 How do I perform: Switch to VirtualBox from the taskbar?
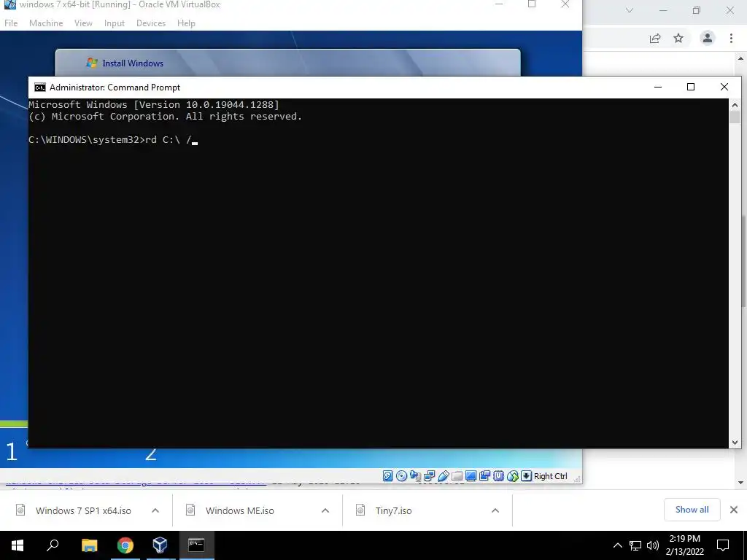pos(160,545)
